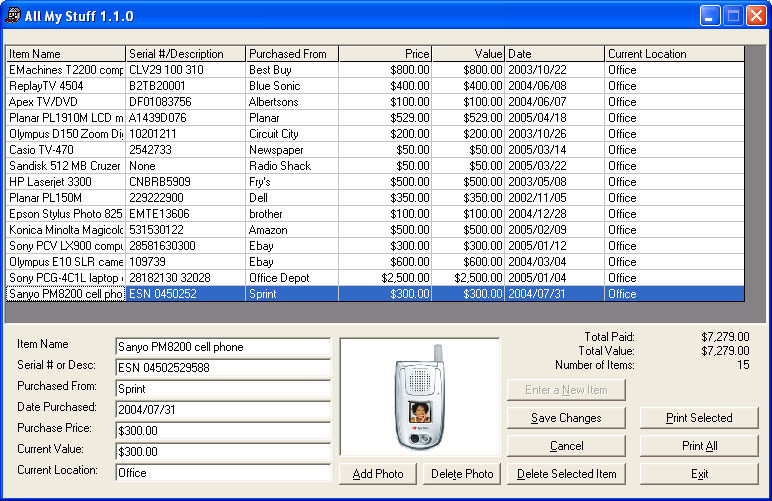Click the Enter a New Item button
Image resolution: width=772 pixels, height=501 pixels.
pyautogui.click(x=566, y=390)
